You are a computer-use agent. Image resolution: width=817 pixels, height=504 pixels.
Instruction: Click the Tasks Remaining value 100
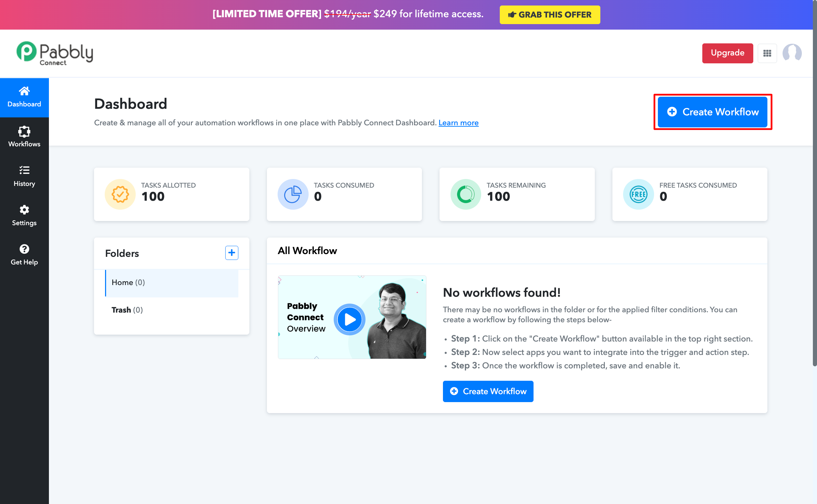(x=498, y=197)
